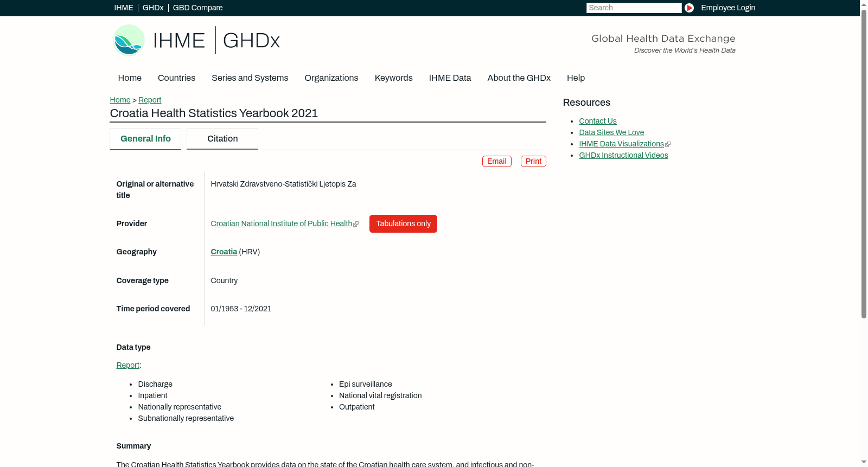Select the General Info tab
The width and height of the screenshot is (868, 467).
click(x=145, y=139)
